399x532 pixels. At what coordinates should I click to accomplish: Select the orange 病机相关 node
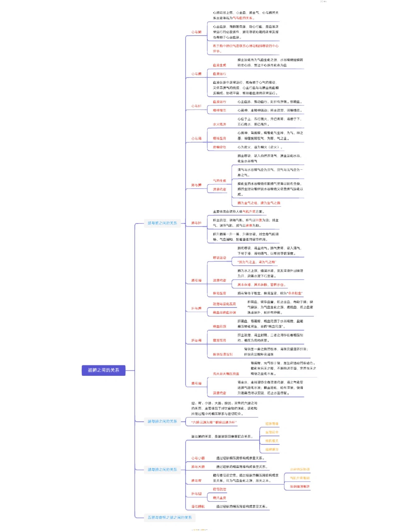tap(272, 441)
